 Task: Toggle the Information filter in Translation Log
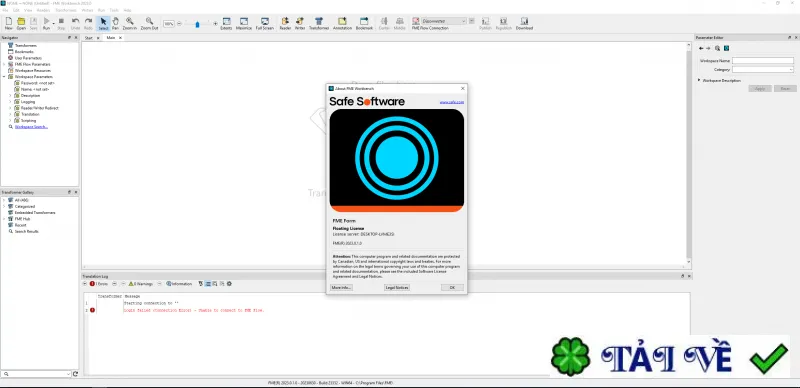click(179, 283)
